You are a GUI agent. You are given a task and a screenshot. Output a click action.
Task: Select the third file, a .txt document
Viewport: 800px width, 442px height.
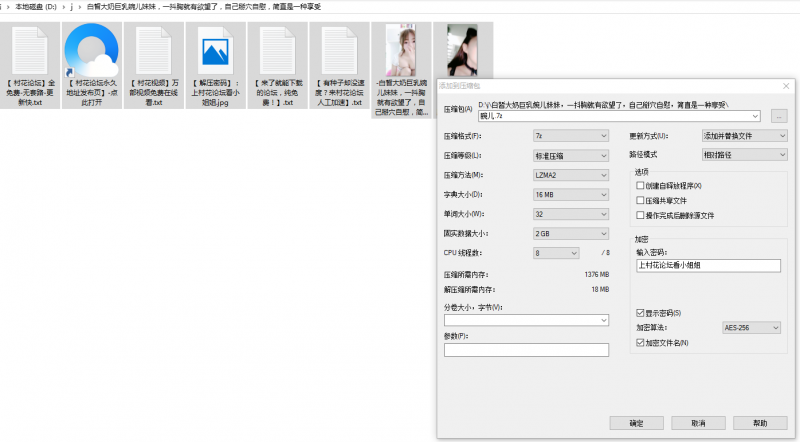152,50
